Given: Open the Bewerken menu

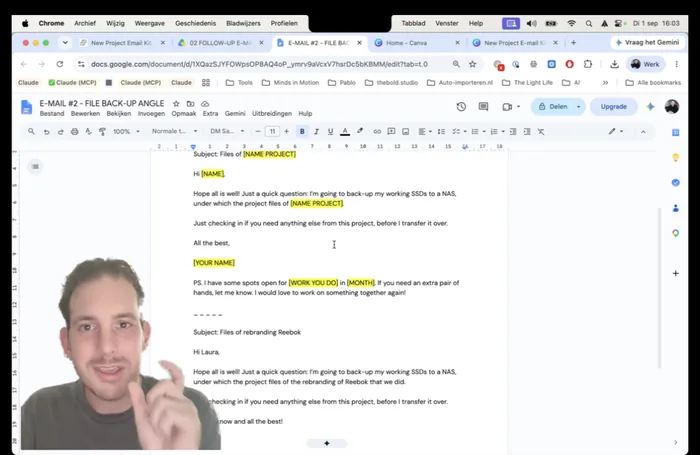Looking at the screenshot, I should point(85,113).
